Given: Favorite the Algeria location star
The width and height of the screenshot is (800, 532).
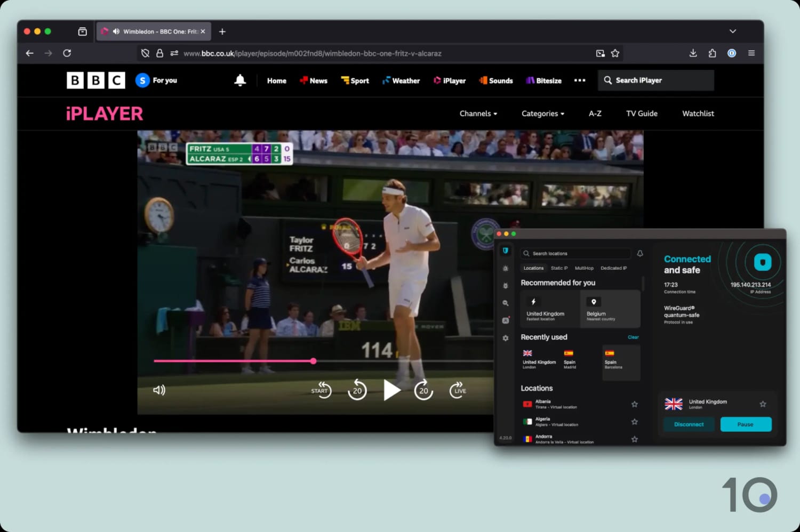Looking at the screenshot, I should tap(635, 422).
